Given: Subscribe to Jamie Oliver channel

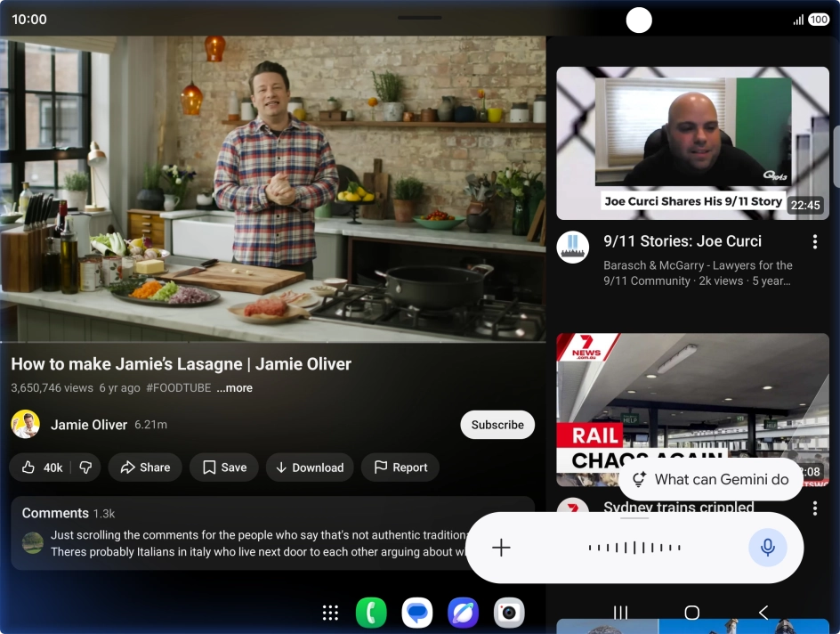Looking at the screenshot, I should pos(497,425).
